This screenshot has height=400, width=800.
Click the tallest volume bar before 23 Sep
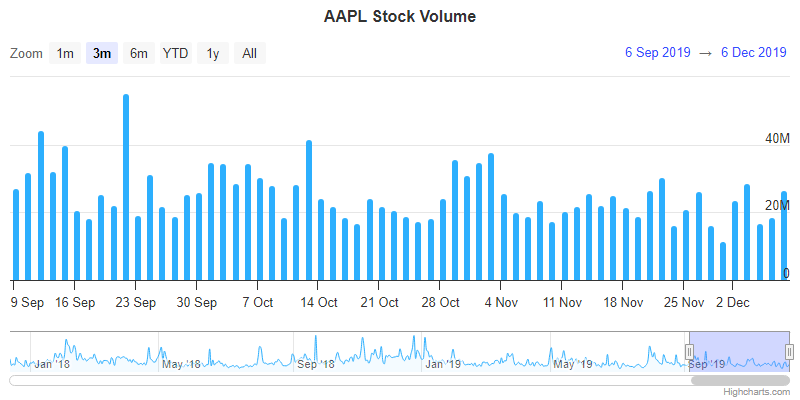click(126, 187)
